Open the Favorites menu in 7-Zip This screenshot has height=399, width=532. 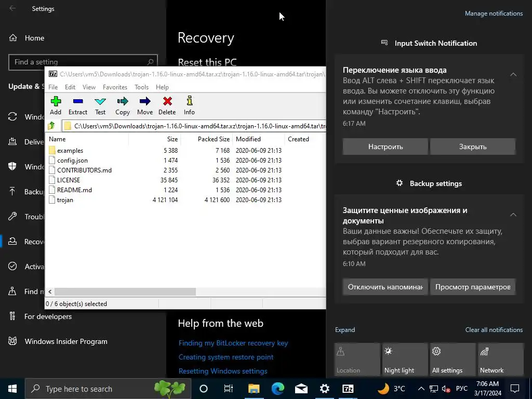(x=115, y=87)
